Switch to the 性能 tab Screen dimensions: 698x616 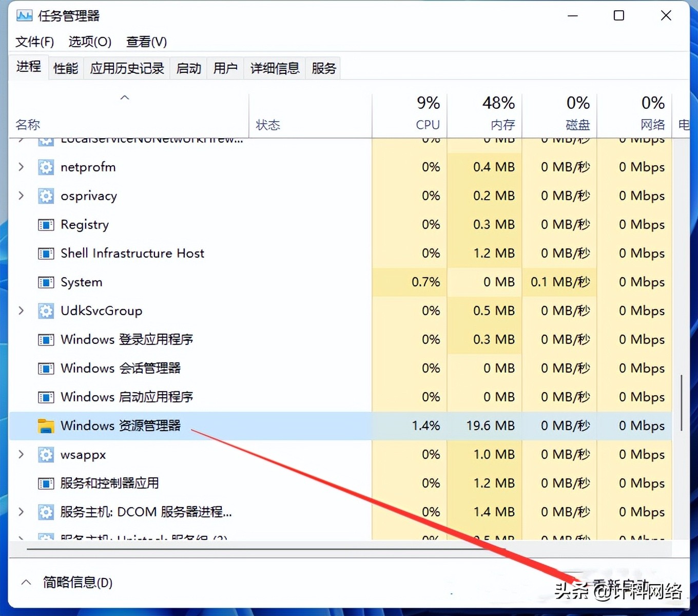tap(65, 68)
